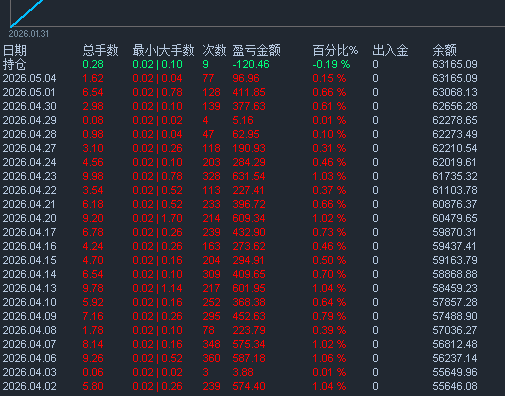Image resolution: width=505 pixels, height=396 pixels.
Task: Select the 2026.05.04 date row
Action: [30, 78]
